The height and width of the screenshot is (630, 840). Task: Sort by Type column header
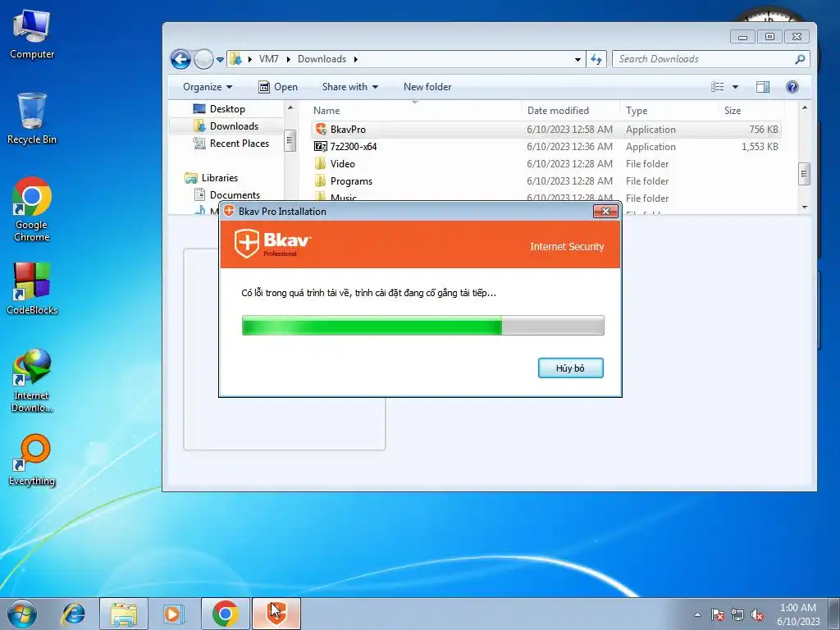point(669,111)
